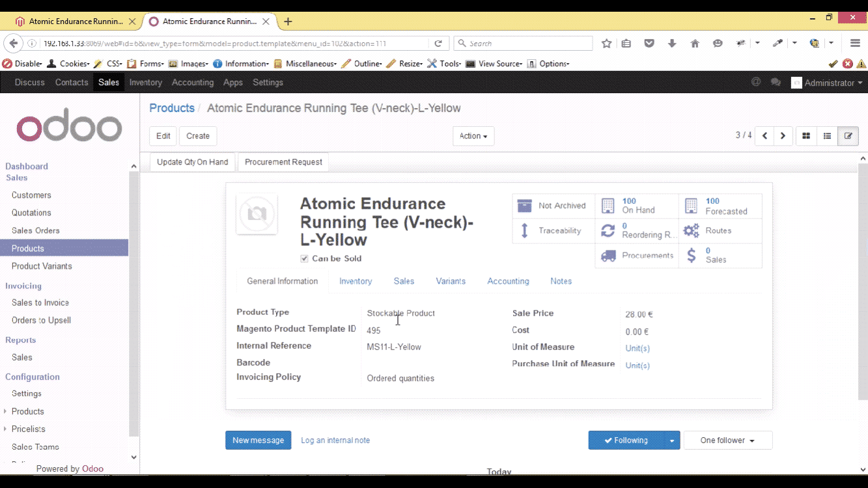
Task: Reload page with refresh icon
Action: coord(438,44)
